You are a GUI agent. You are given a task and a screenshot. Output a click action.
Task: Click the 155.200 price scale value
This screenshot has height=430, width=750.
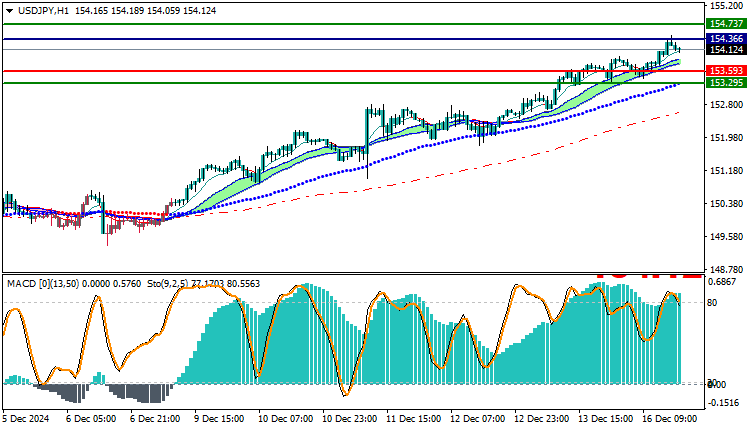(727, 6)
